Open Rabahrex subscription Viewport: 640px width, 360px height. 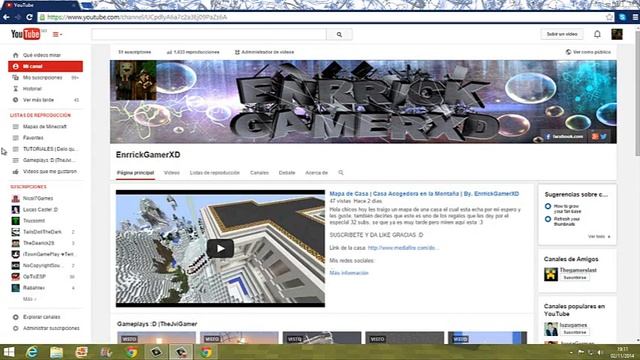tap(34, 288)
